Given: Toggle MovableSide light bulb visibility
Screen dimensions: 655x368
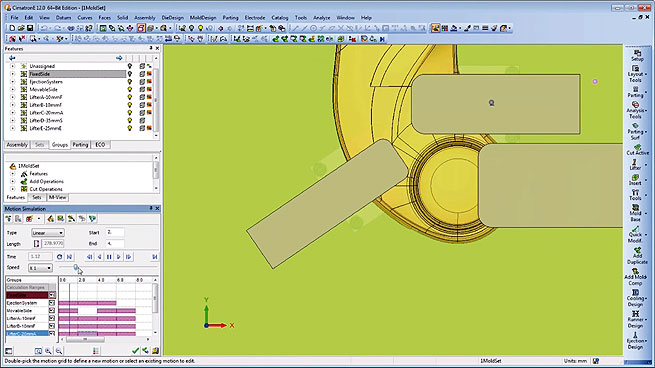Looking at the screenshot, I should [x=130, y=89].
